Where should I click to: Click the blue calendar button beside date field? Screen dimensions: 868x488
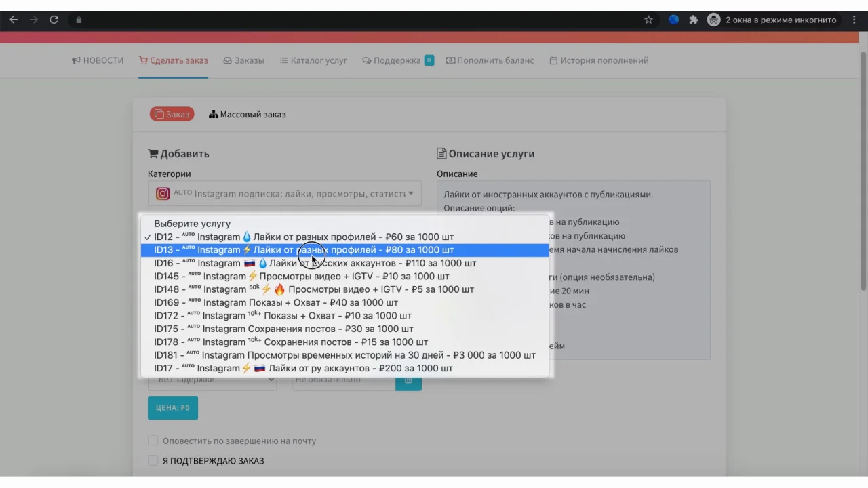409,382
